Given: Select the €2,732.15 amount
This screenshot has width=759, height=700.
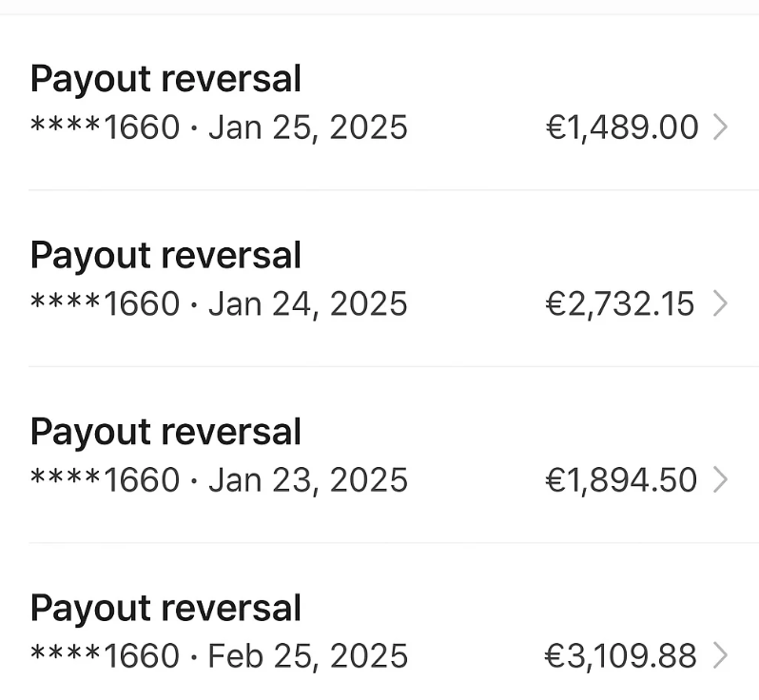Looking at the screenshot, I should click(620, 303).
